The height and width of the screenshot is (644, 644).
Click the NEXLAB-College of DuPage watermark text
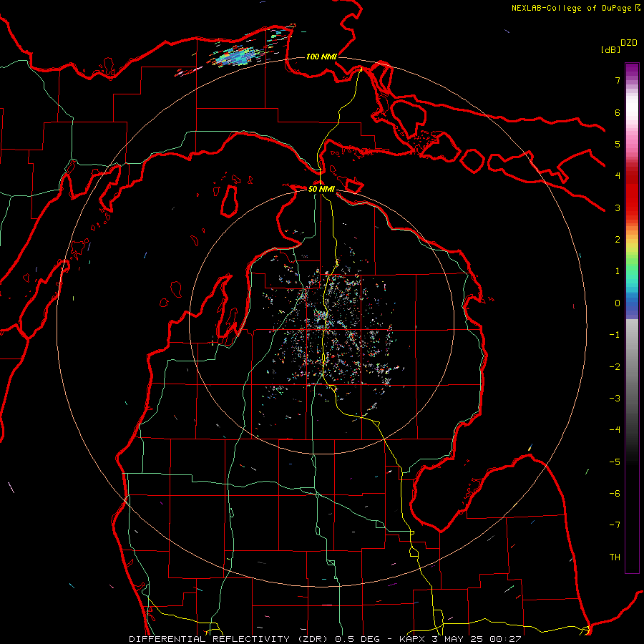tap(575, 8)
